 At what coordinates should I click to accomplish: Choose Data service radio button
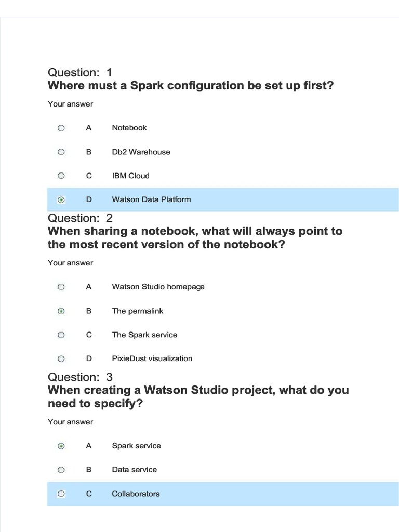(x=61, y=470)
